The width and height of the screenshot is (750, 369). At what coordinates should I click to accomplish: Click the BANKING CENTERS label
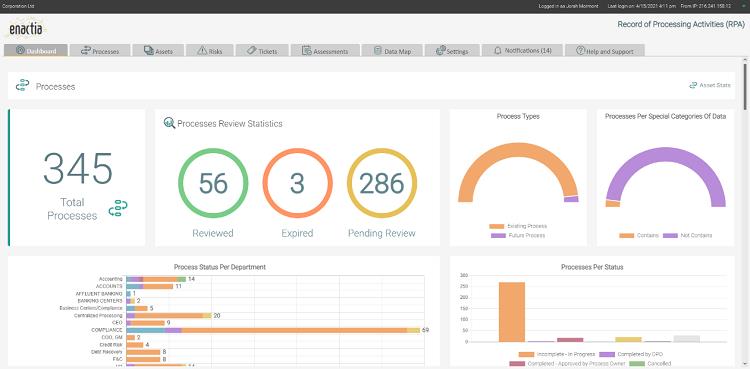[x=100, y=301]
